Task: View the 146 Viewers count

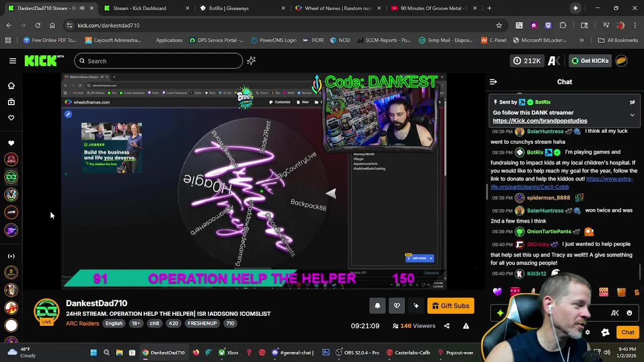Action: pyautogui.click(x=414, y=326)
